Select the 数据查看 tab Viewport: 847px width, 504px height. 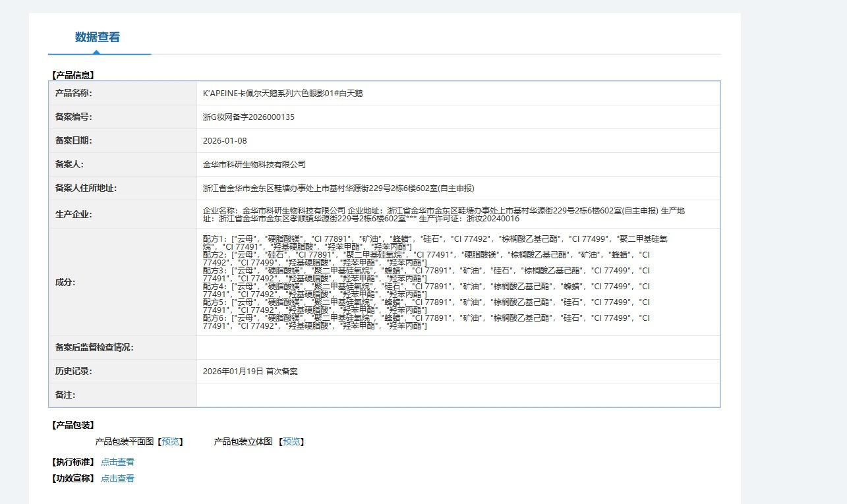tap(98, 38)
